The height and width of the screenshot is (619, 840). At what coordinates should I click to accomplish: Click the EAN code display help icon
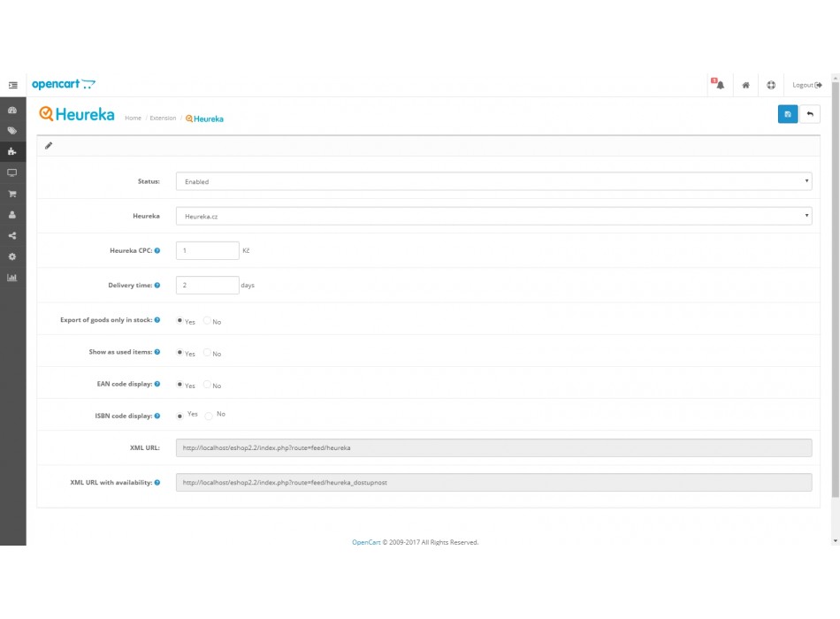tap(157, 384)
